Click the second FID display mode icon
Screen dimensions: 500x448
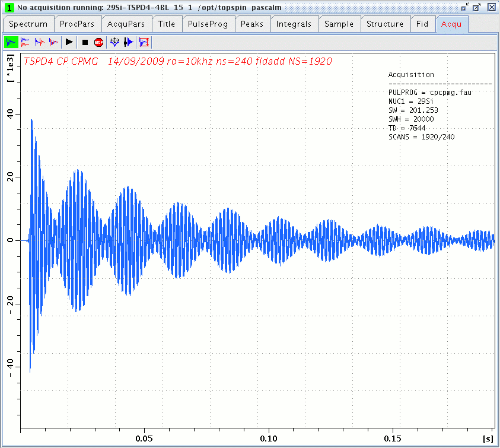[x=26, y=42]
